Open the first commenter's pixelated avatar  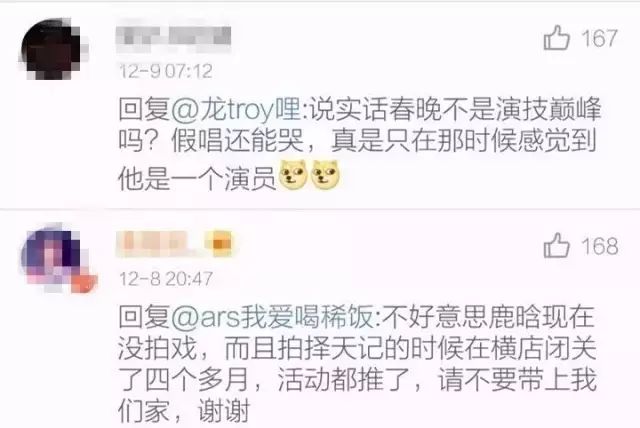coord(52,49)
